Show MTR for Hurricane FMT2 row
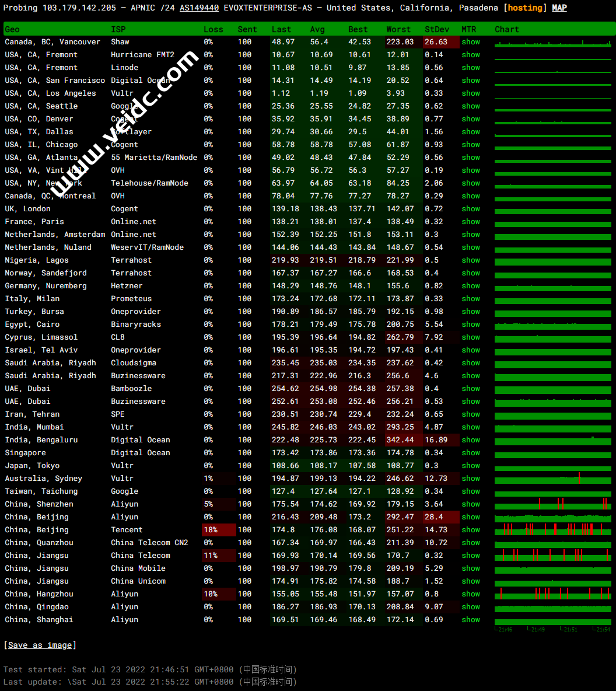 coord(471,55)
